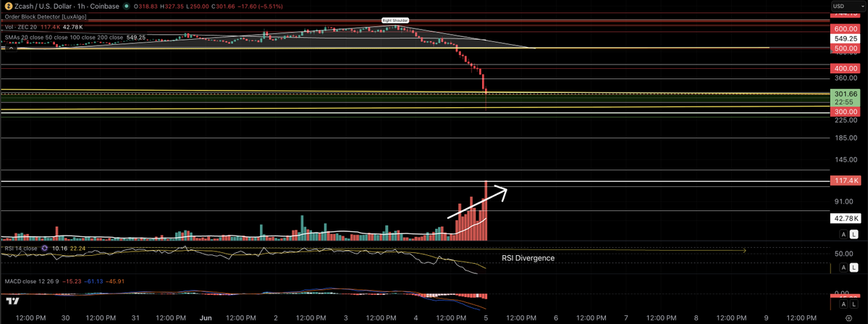Select the Order Block Detector [LuxAlgo] legend
Screen dimensions: 868x324
46,17
